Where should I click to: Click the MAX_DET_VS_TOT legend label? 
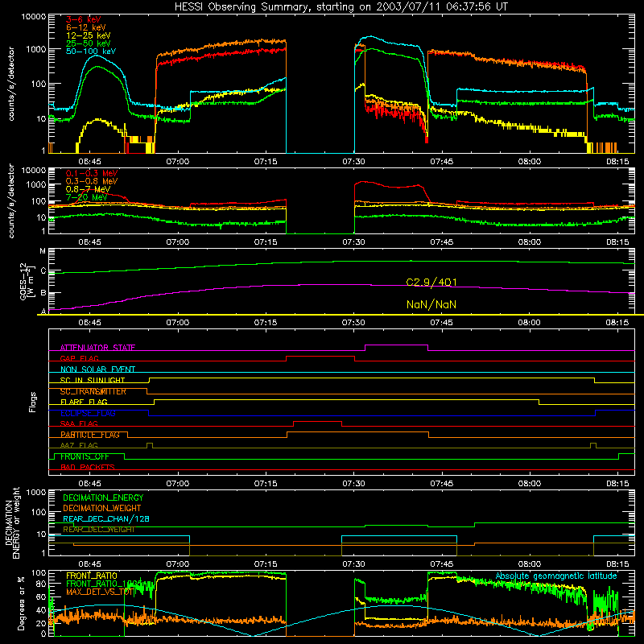(100, 592)
